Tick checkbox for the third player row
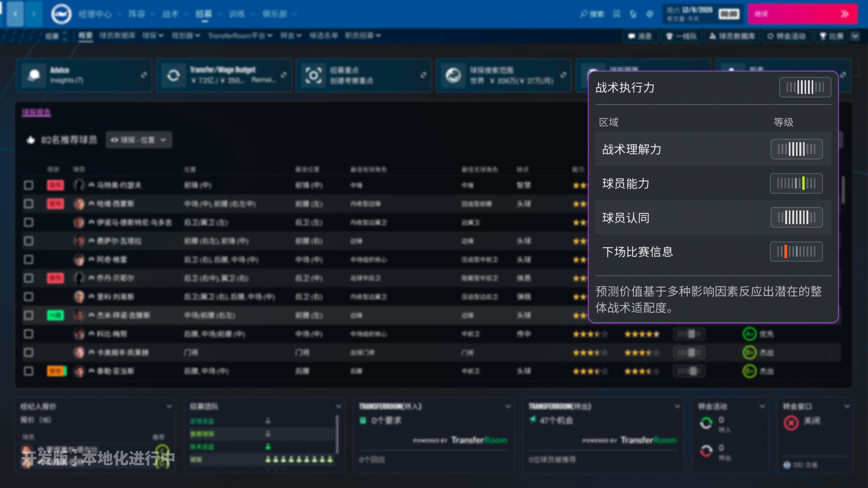 [x=29, y=222]
